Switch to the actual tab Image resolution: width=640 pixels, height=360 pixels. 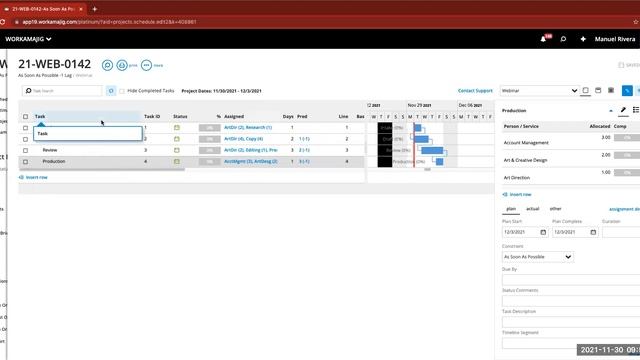(533, 209)
